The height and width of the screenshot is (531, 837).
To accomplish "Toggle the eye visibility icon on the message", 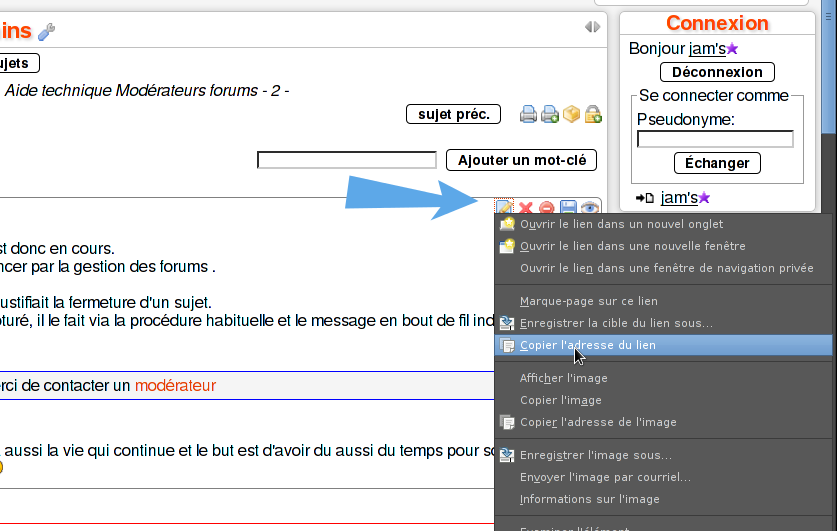I will coord(590,208).
